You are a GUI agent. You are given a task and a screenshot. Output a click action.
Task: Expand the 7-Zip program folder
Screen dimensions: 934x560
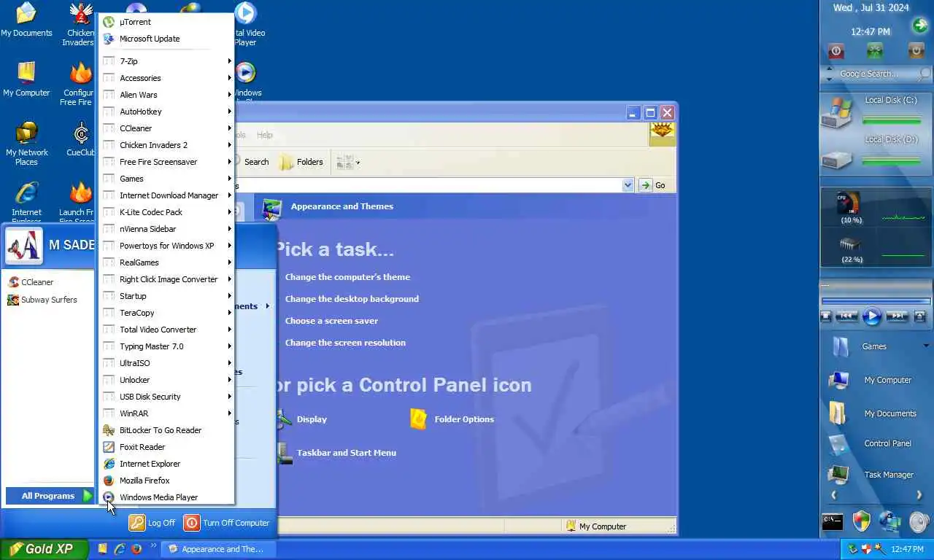[166, 61]
